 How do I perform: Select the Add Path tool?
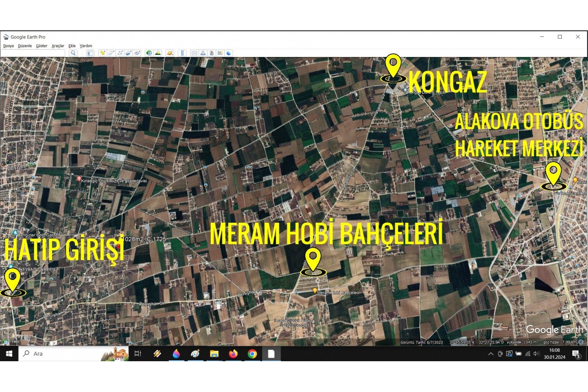pos(120,53)
